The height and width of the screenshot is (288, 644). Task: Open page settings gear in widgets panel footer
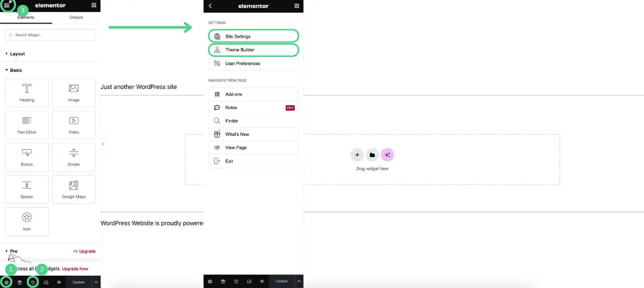[6, 282]
